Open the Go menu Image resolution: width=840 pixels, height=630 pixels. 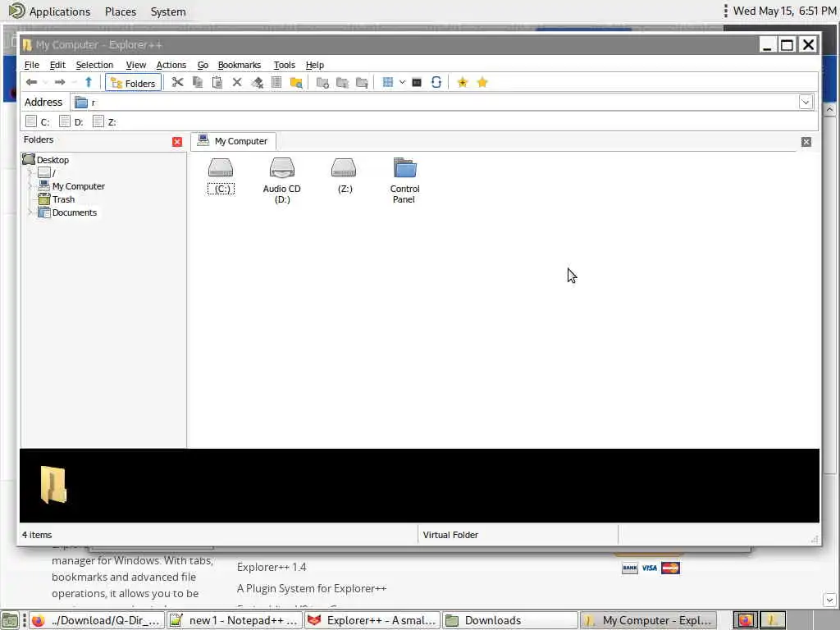[203, 65]
